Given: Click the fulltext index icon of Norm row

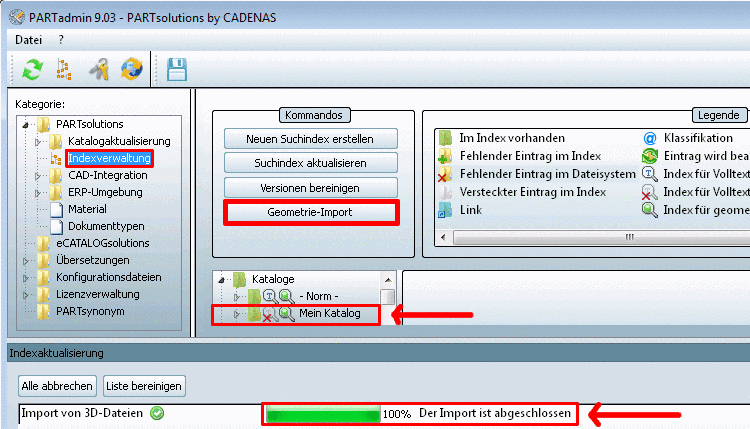Looking at the screenshot, I should click(x=270, y=297).
